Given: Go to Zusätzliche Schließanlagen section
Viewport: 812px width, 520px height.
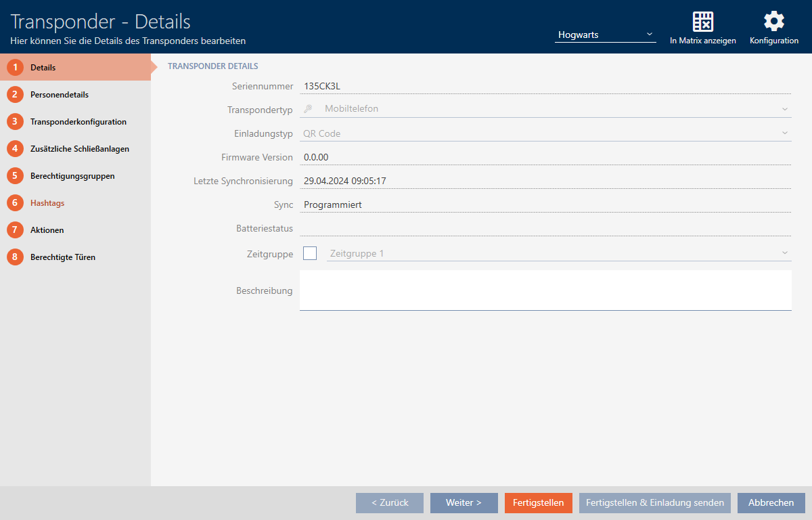Looking at the screenshot, I should click(79, 149).
